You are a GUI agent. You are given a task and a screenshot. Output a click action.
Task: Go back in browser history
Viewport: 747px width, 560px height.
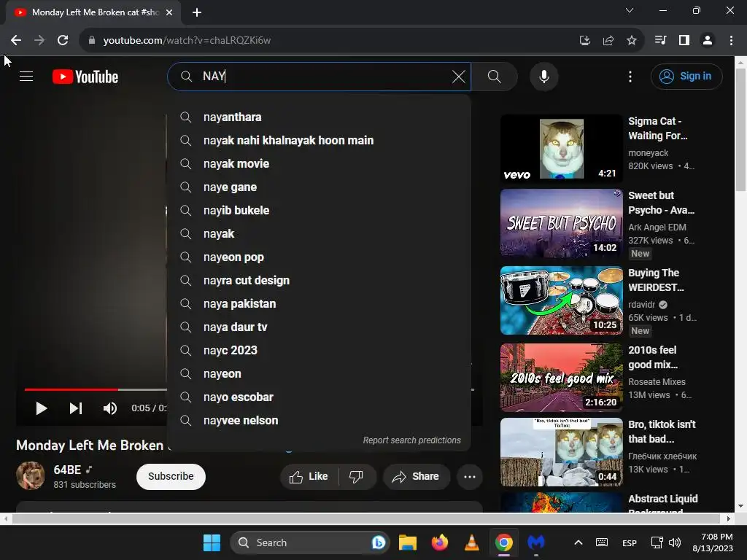[16, 41]
